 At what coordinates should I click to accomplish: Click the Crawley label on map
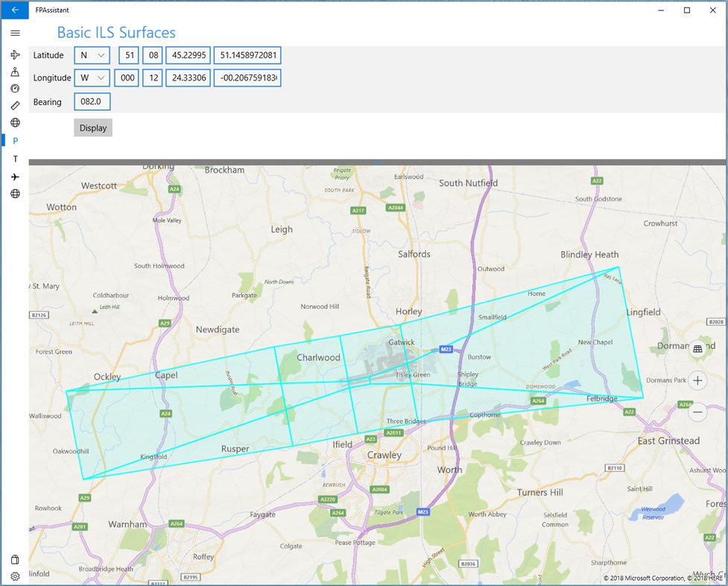coord(384,455)
